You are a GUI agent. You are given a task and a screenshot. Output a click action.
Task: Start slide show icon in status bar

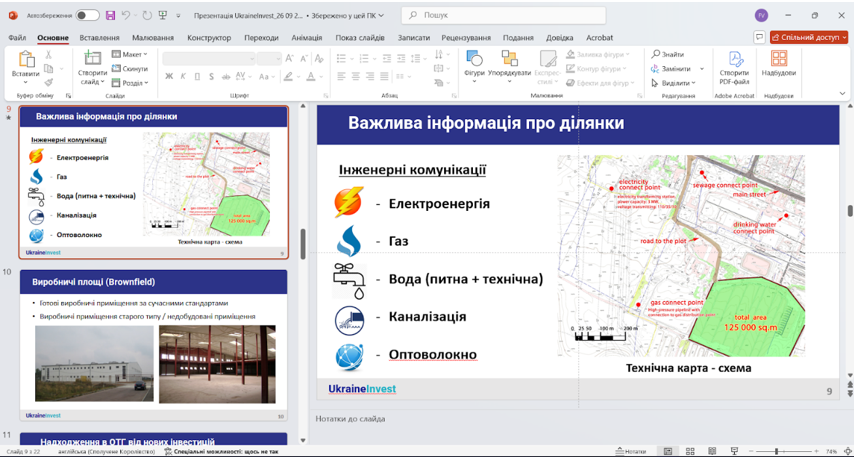coord(734,452)
